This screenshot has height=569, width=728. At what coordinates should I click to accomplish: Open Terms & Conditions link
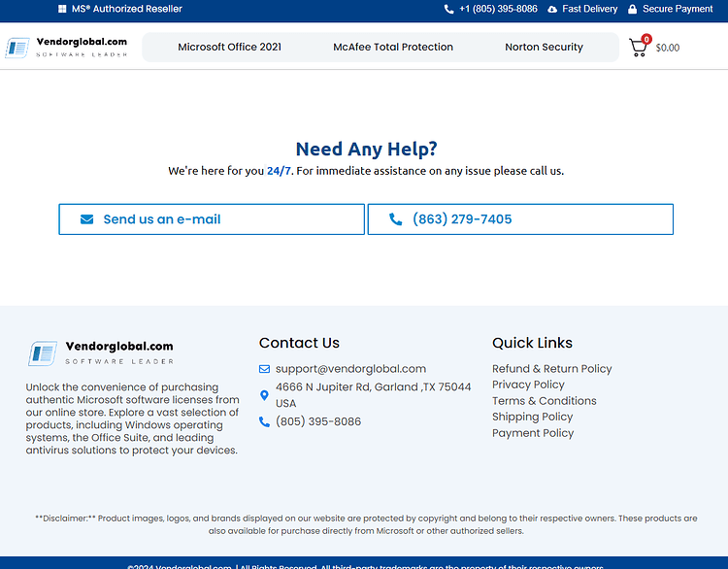tap(545, 401)
